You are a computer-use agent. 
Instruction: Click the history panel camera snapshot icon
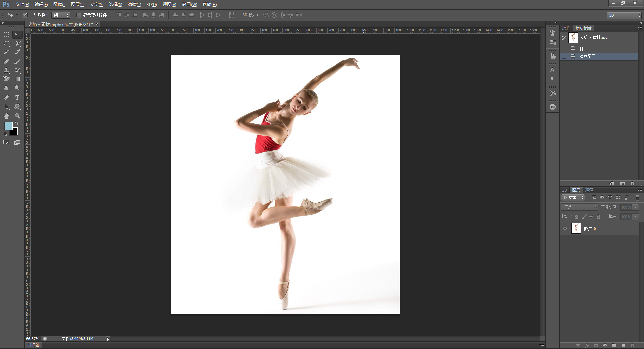coord(623,184)
